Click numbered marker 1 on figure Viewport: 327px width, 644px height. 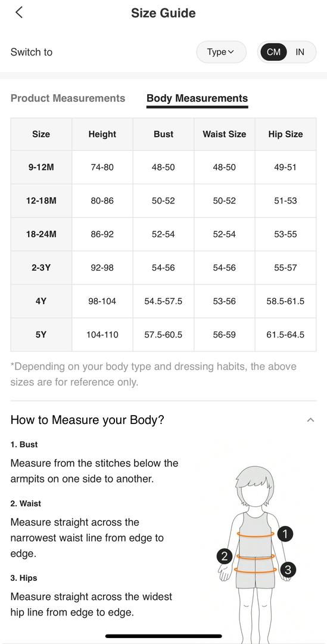tap(285, 534)
